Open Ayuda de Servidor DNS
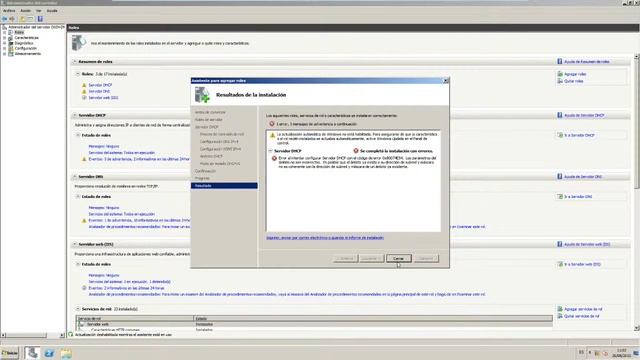 click(583, 177)
